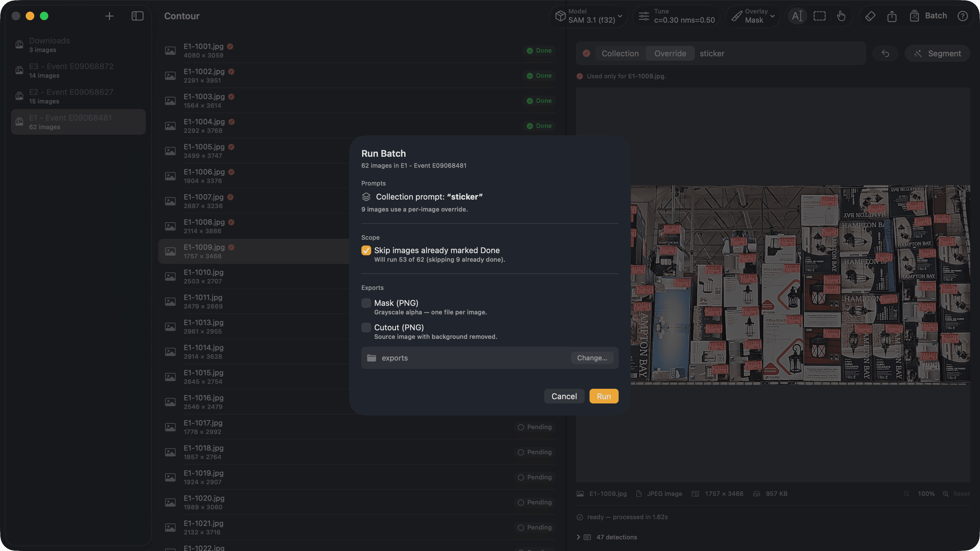Select E1-1001.jpg in the image list

[357, 51]
